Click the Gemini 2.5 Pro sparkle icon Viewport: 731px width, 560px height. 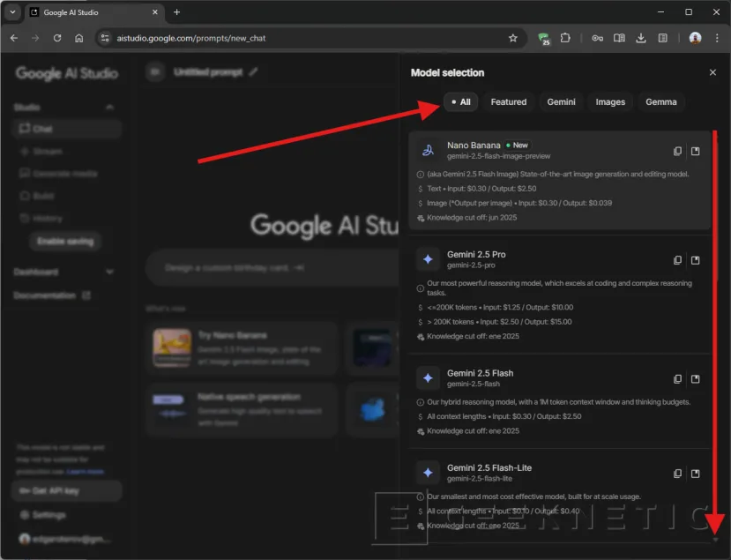[428, 259]
